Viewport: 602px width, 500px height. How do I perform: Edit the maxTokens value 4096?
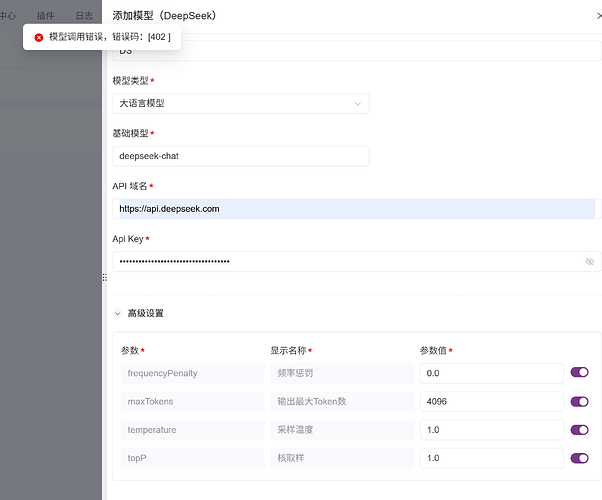[x=492, y=402]
